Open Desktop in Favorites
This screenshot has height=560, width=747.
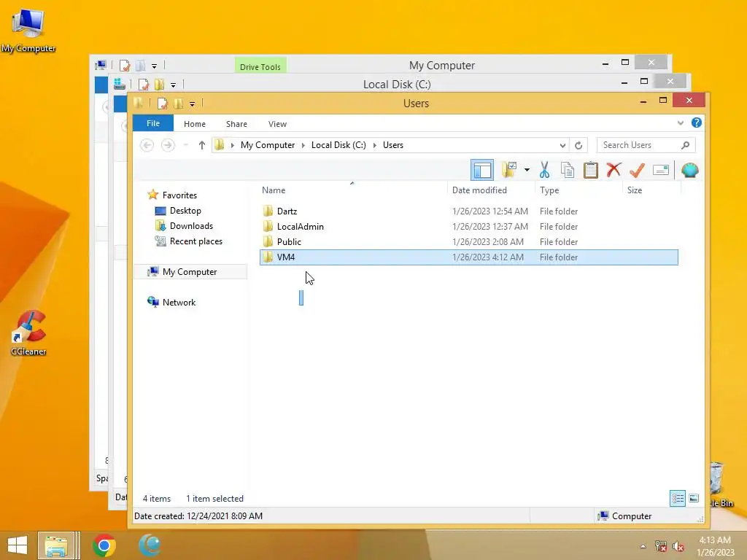point(185,211)
